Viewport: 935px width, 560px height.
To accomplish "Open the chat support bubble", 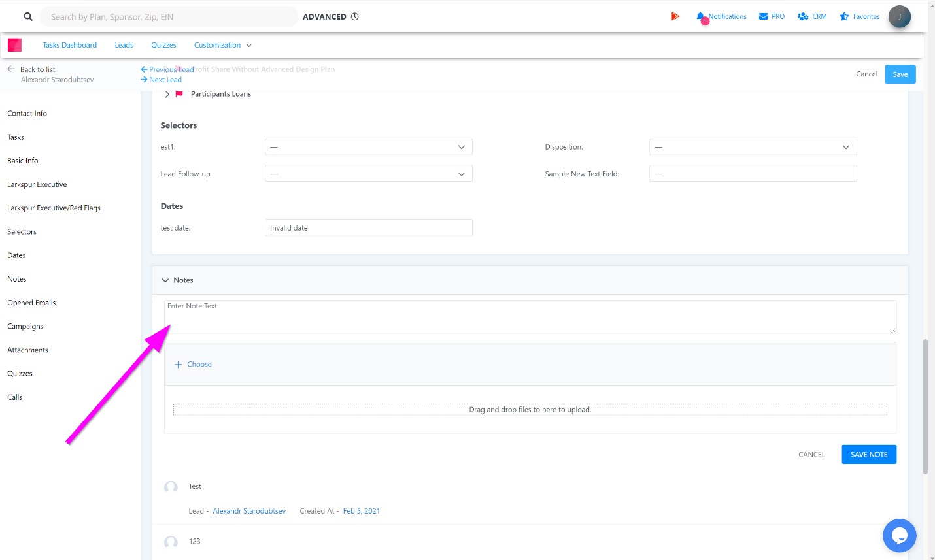I will tap(899, 535).
